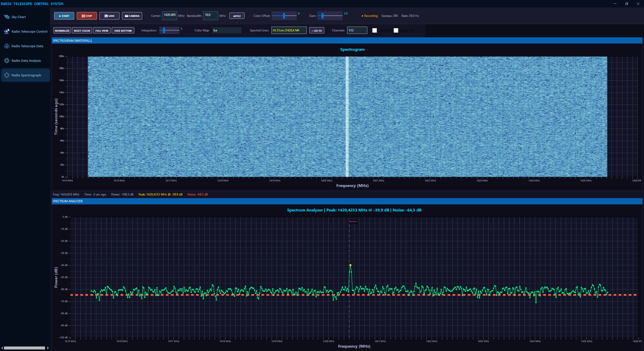Click the Sky Chart sidebar icon
This screenshot has width=644, height=351.
pyautogui.click(x=7, y=17)
